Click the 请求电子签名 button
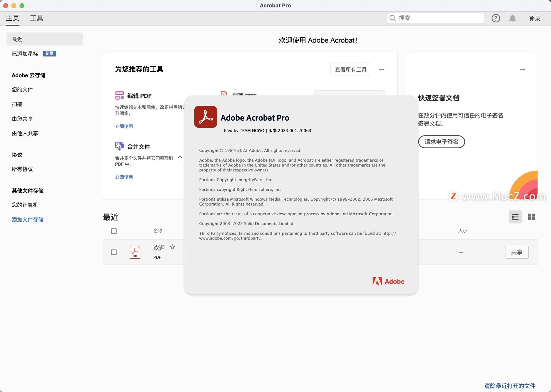 (441, 142)
